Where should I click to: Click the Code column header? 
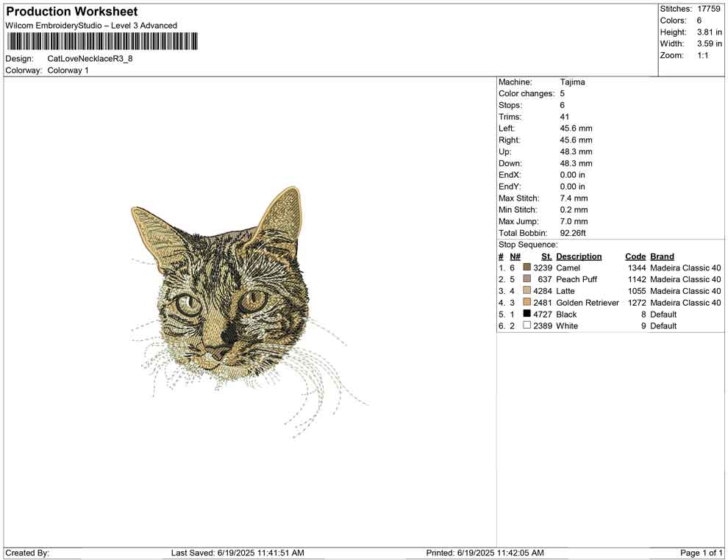click(635, 256)
